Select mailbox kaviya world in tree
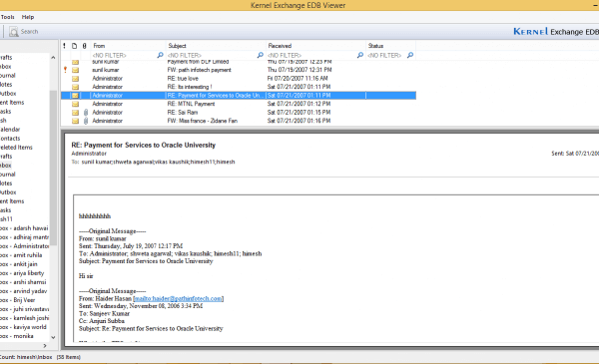The image size is (599, 364). click(23, 327)
